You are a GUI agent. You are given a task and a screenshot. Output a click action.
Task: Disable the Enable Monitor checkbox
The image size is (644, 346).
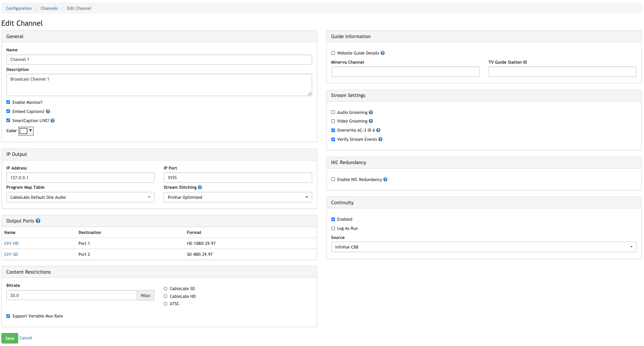[8, 102]
